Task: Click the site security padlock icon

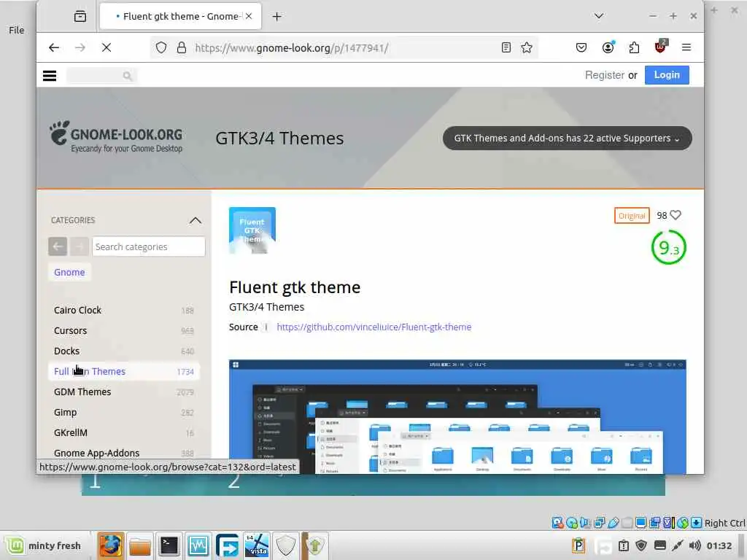Action: pos(182,47)
